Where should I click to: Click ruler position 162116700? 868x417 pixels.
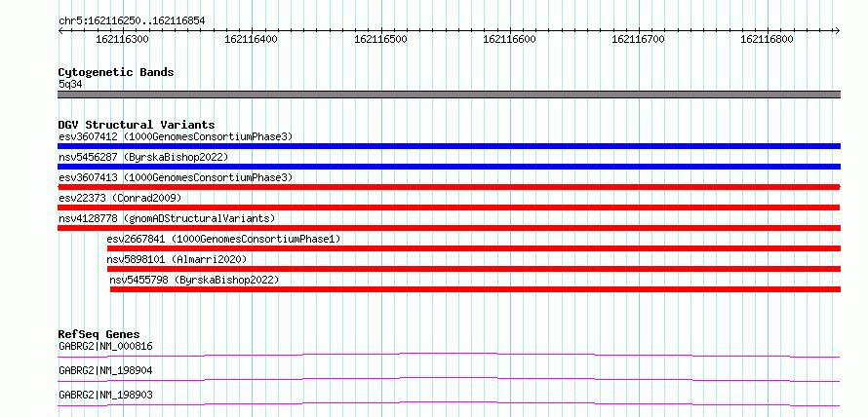pyautogui.click(x=638, y=39)
